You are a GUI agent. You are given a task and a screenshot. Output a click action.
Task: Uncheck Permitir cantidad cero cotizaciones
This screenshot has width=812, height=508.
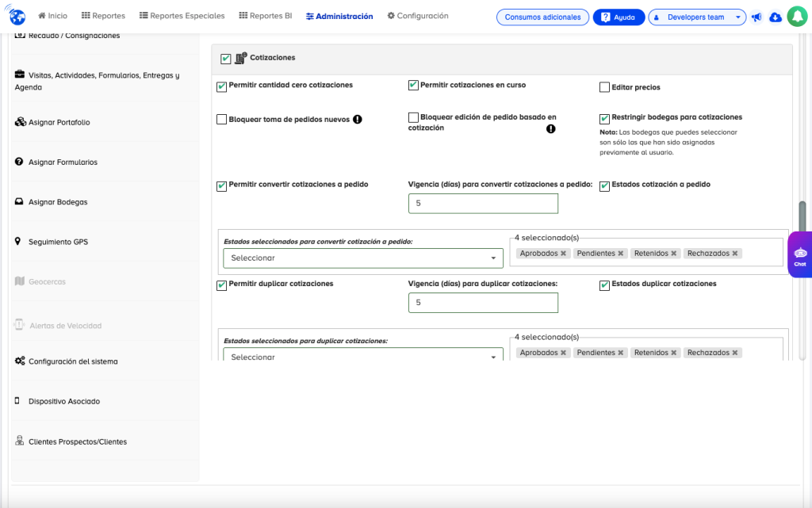[x=222, y=86]
